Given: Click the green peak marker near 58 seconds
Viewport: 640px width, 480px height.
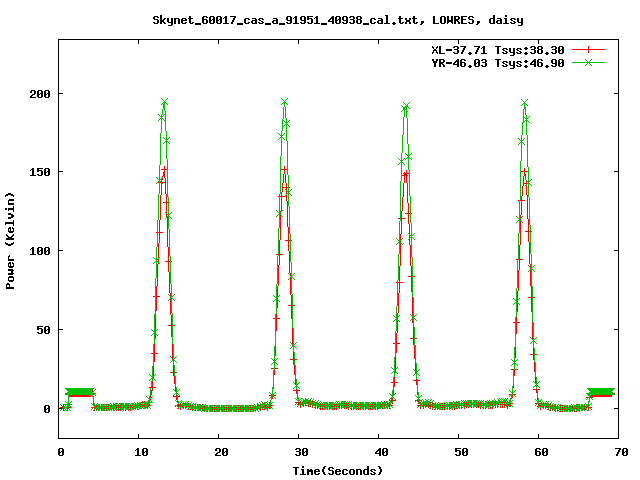Looking at the screenshot, I should pos(524,102).
